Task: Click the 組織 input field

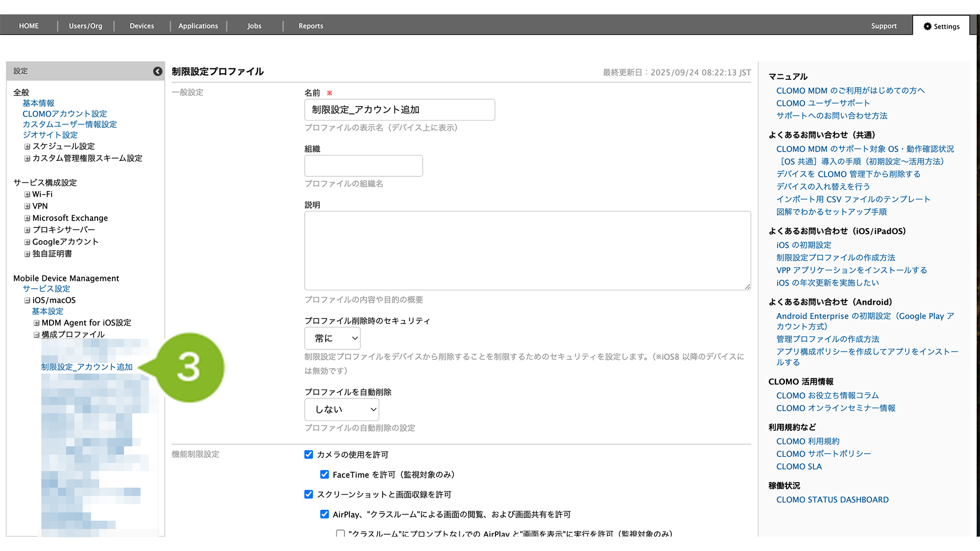Action: point(363,166)
